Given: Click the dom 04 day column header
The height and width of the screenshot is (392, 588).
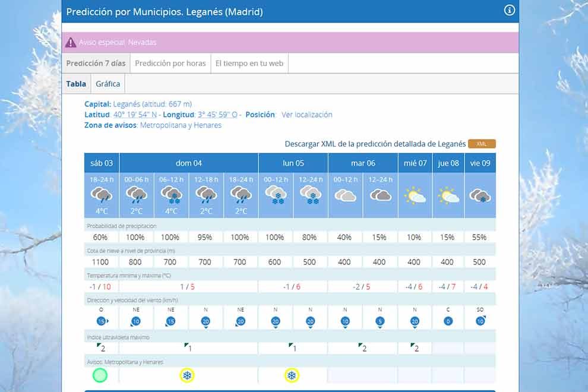Looking at the screenshot, I should tap(188, 163).
